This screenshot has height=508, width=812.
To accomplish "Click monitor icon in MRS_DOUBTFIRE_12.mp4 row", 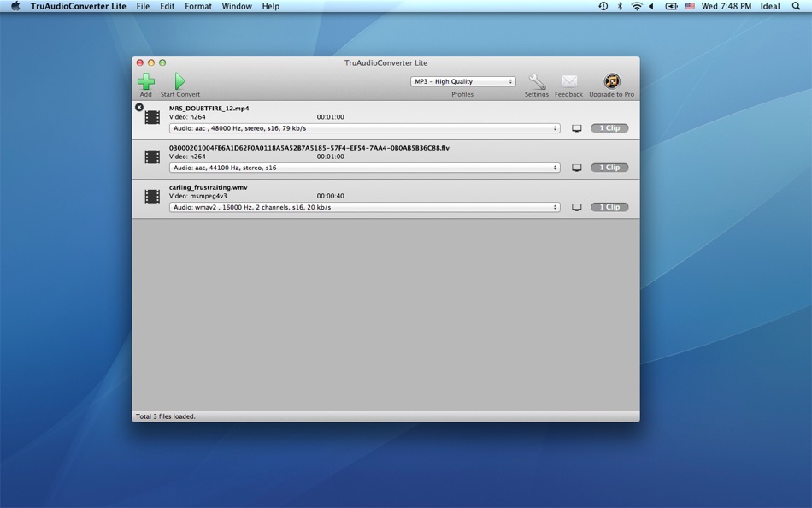I will [576, 128].
